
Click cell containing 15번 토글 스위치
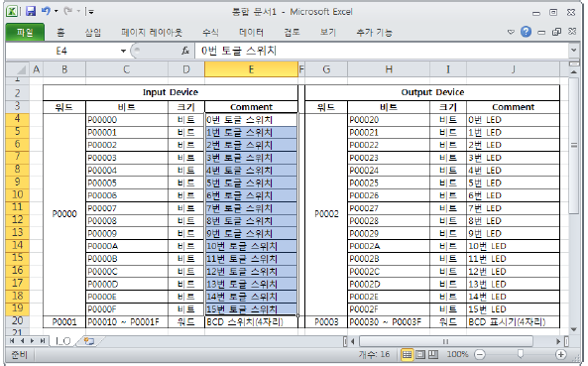pos(251,309)
